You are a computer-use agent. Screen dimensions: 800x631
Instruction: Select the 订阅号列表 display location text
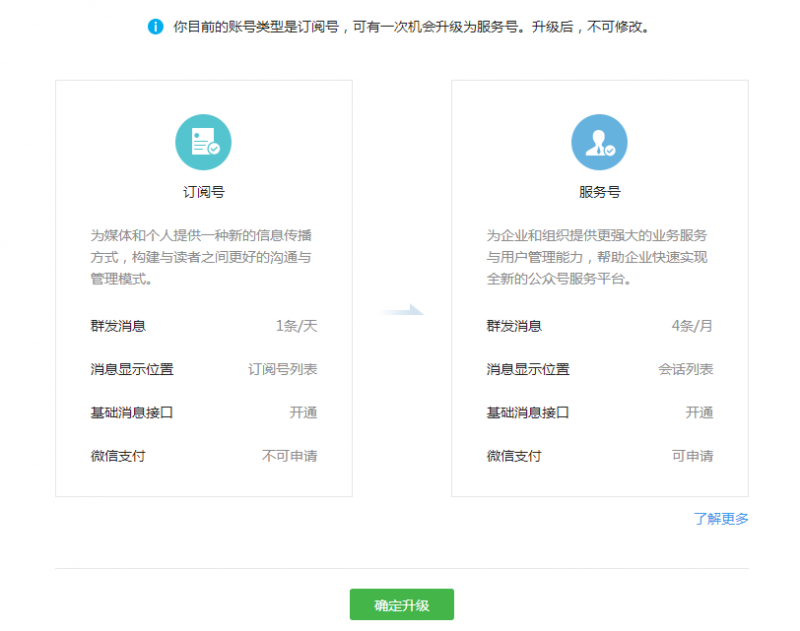pos(283,368)
